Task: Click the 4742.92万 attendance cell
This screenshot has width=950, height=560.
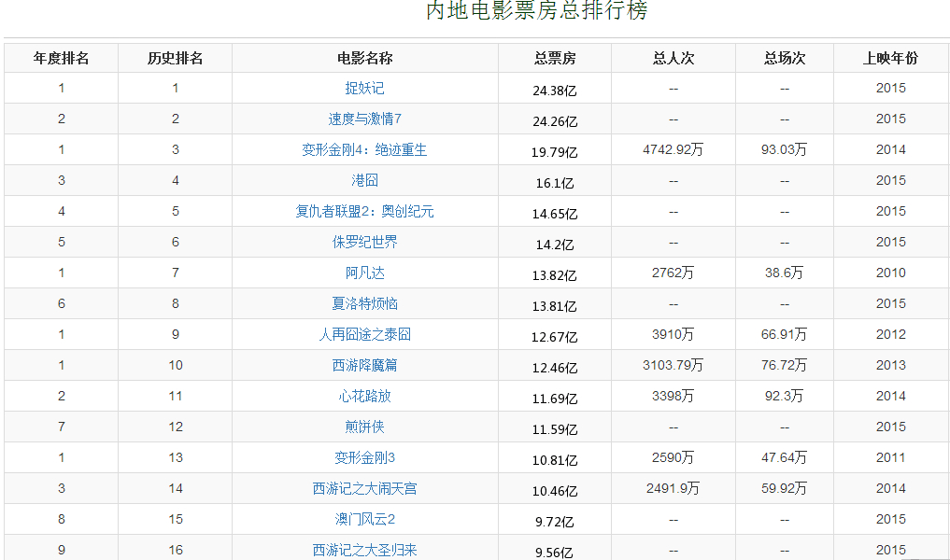Action: [674, 149]
